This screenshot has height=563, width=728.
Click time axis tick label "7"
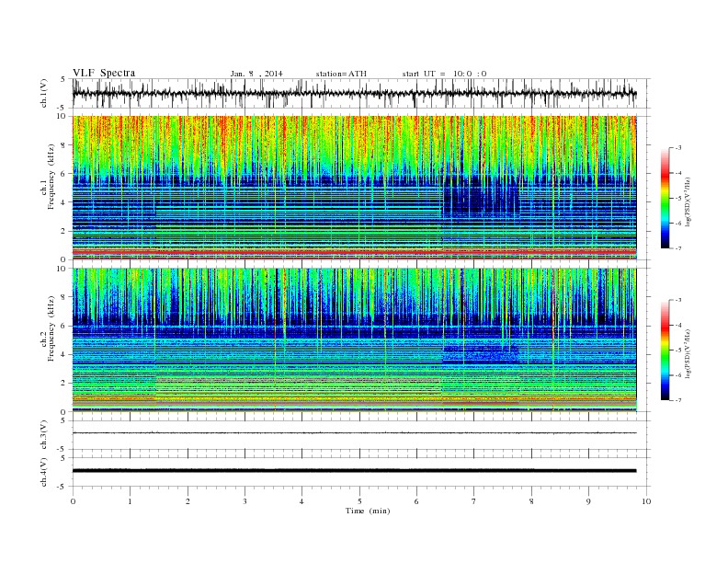click(474, 501)
